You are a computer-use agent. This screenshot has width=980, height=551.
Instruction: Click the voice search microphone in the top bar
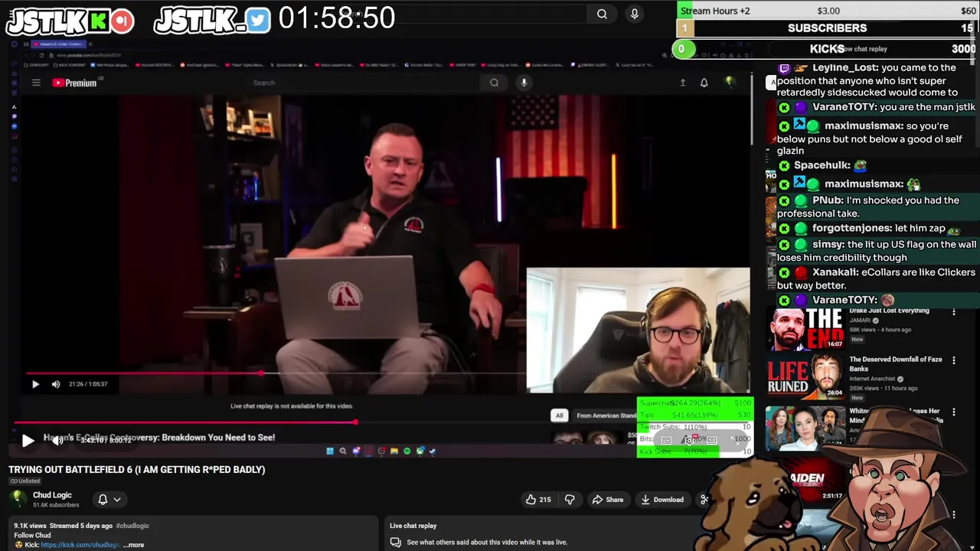pos(634,14)
